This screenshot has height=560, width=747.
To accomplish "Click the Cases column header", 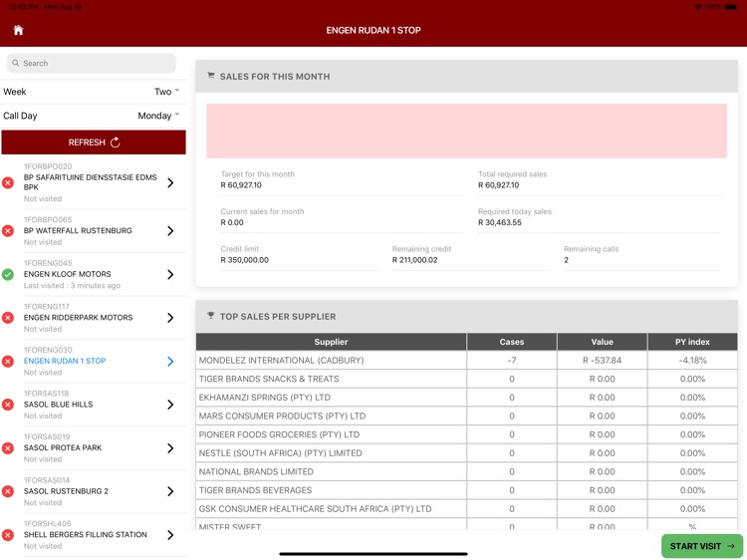I will pyautogui.click(x=512, y=342).
